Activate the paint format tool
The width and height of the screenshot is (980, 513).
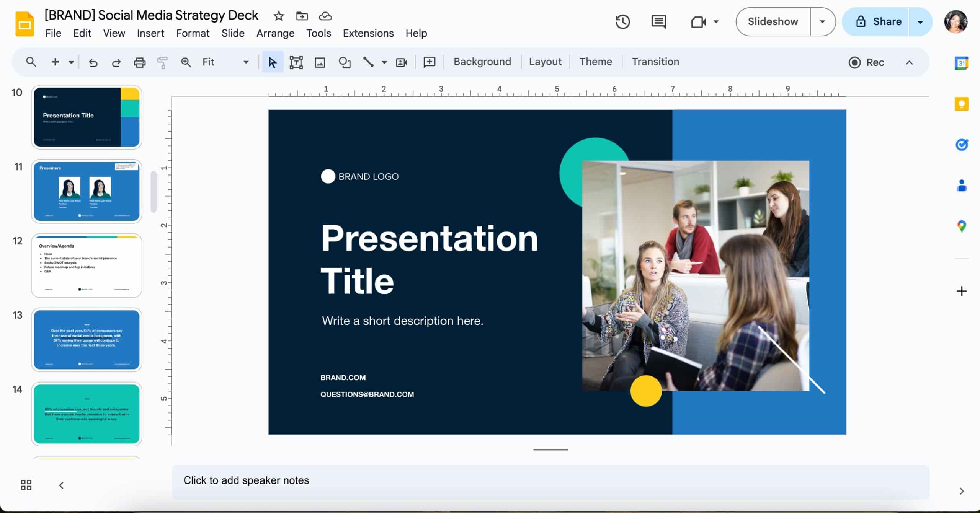(162, 62)
